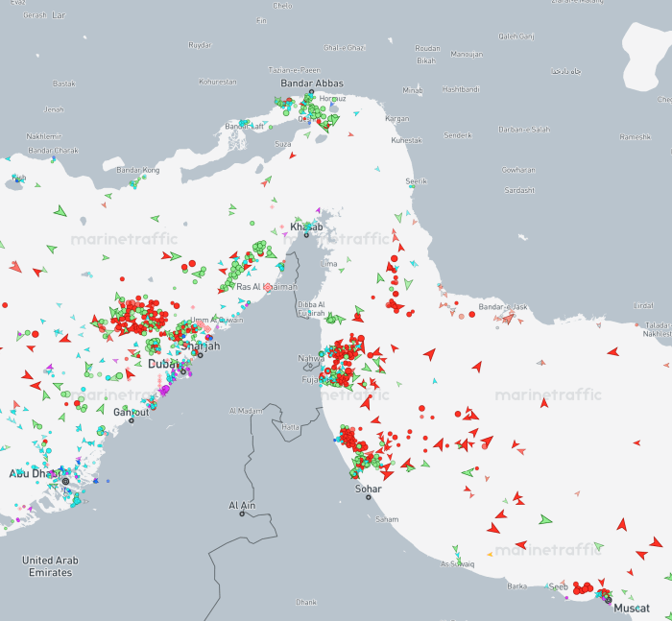The width and height of the screenshot is (672, 621).
Task: Click the United Arab Emirates country label
Action: point(50,566)
